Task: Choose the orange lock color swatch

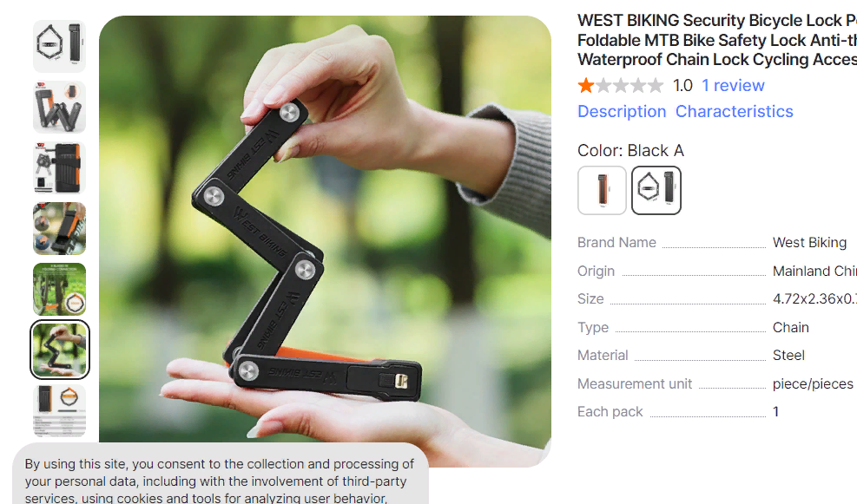Action: (602, 190)
